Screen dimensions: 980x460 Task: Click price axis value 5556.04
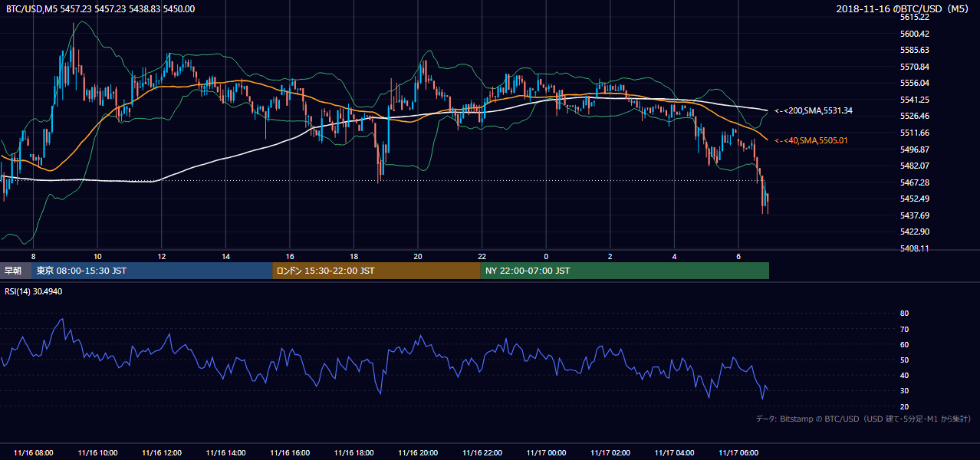(x=915, y=83)
